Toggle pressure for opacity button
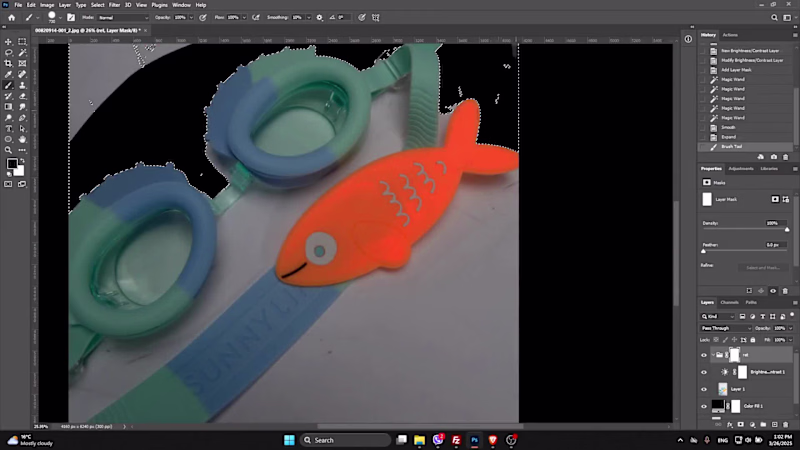 (x=203, y=17)
